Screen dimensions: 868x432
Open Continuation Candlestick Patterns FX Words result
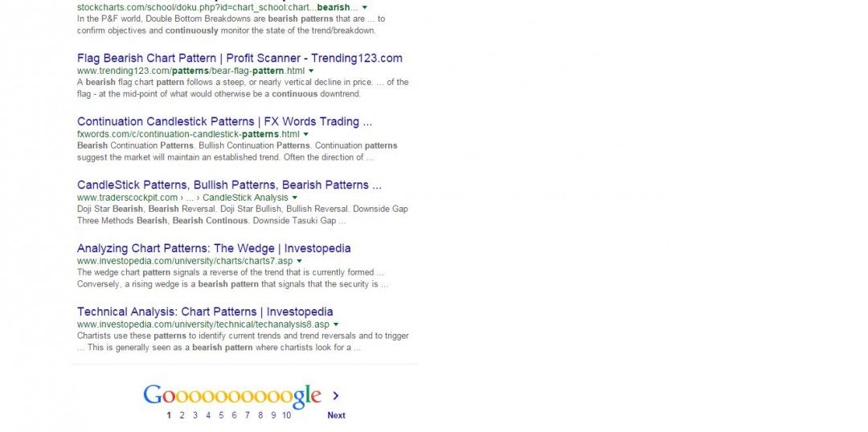[x=225, y=122]
